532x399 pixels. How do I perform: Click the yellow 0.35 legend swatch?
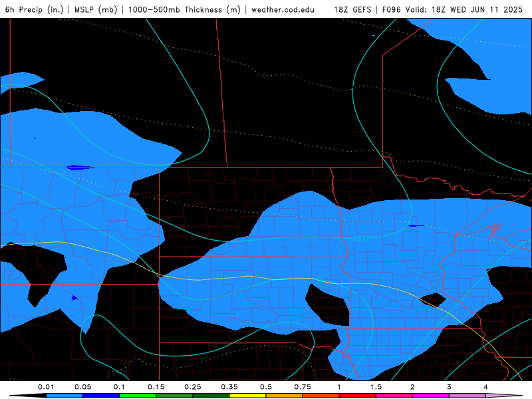click(247, 396)
